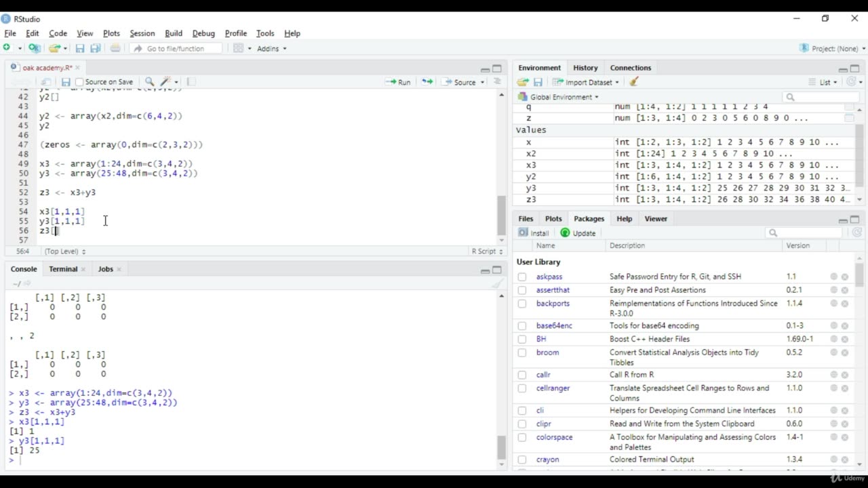Check the BH package checkbox

(x=522, y=339)
